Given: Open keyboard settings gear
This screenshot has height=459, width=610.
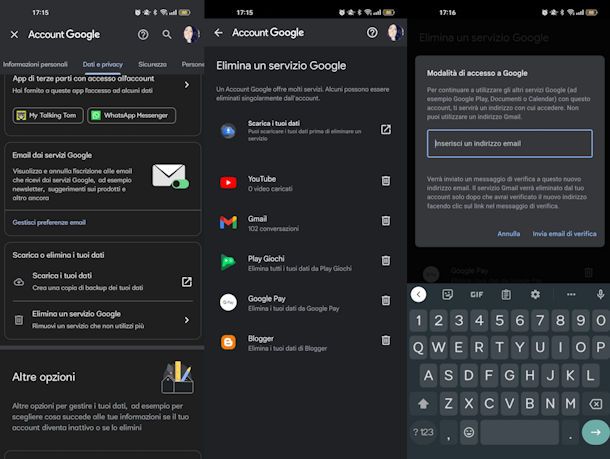Looking at the screenshot, I should coord(535,294).
